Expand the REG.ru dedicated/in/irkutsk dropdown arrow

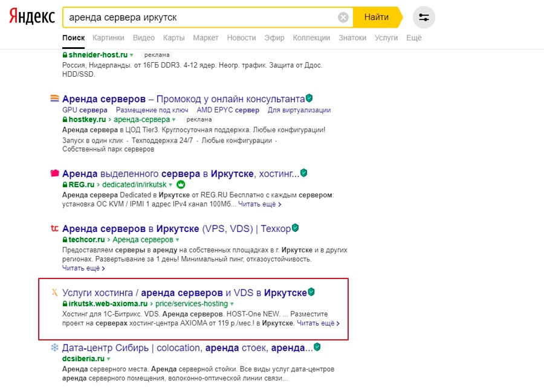[170, 185]
